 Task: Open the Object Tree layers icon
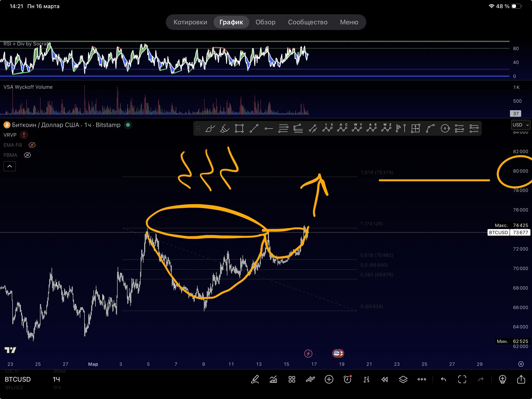pos(403,379)
